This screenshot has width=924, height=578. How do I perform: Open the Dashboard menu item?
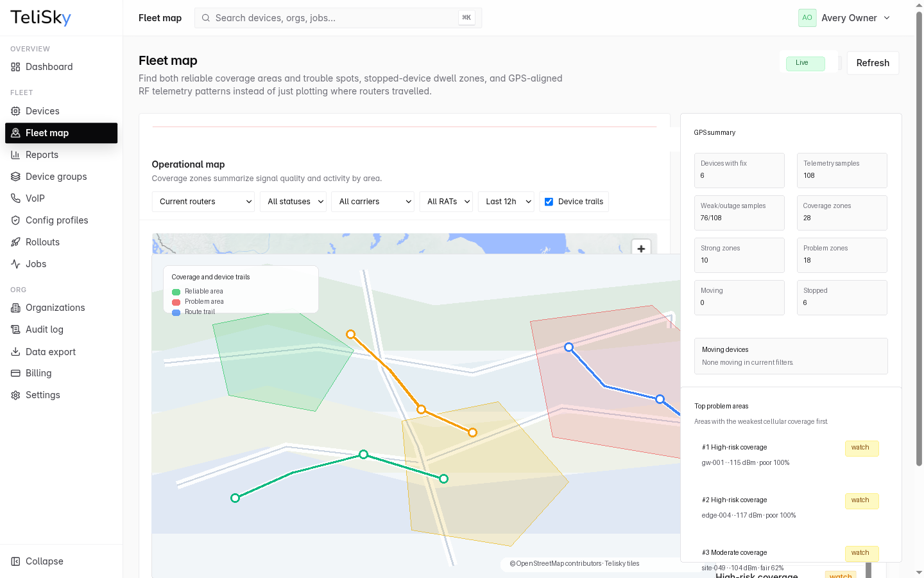pos(62,67)
